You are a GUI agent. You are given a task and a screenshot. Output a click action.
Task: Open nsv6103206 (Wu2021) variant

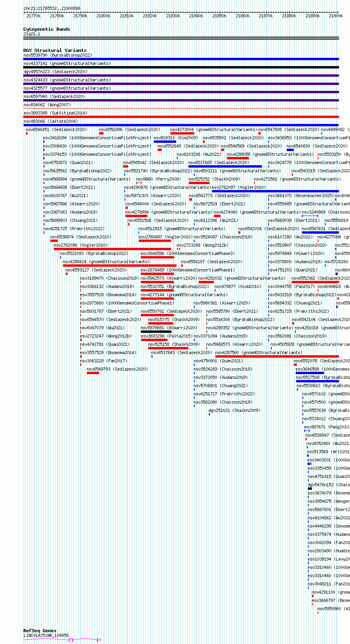point(199,155)
